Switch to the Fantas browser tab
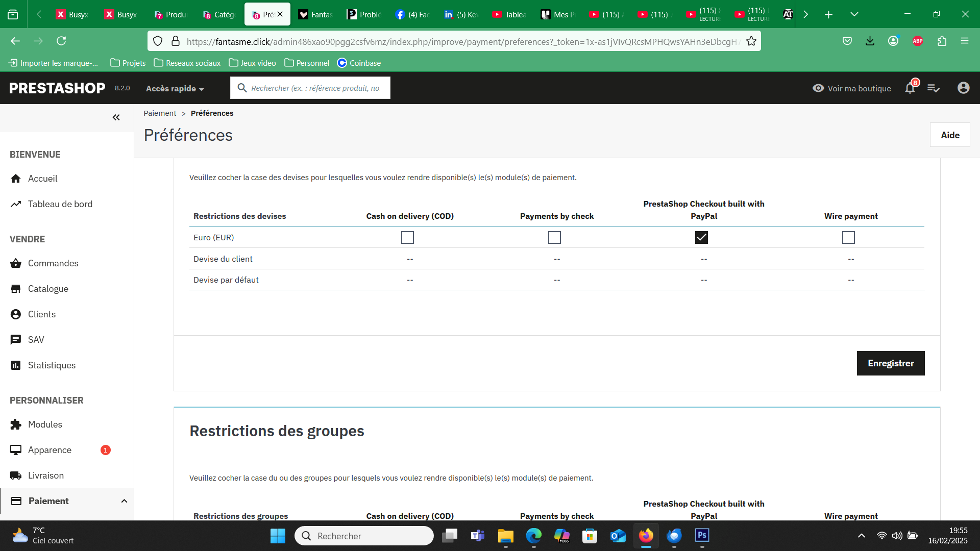Viewport: 980px width, 551px height. [315, 14]
